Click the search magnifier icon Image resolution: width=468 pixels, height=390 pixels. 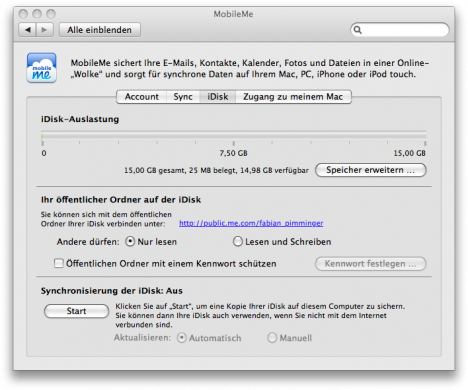point(358,30)
